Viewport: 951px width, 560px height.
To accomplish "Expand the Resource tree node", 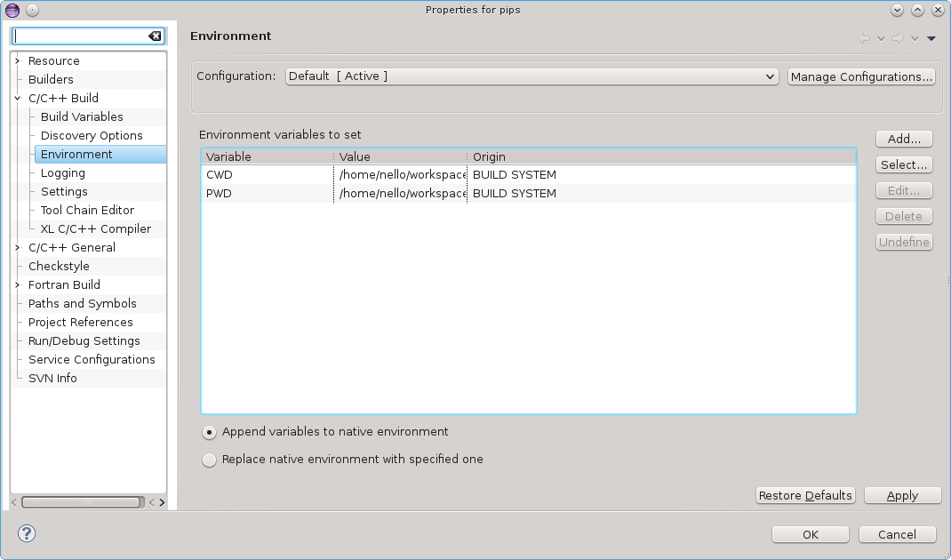I will coord(18,61).
